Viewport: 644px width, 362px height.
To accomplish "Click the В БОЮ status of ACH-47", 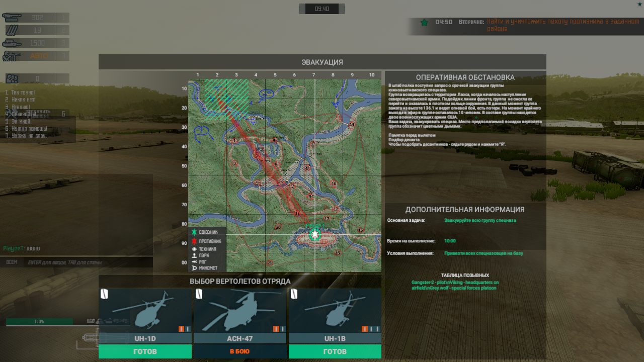I will (x=239, y=351).
